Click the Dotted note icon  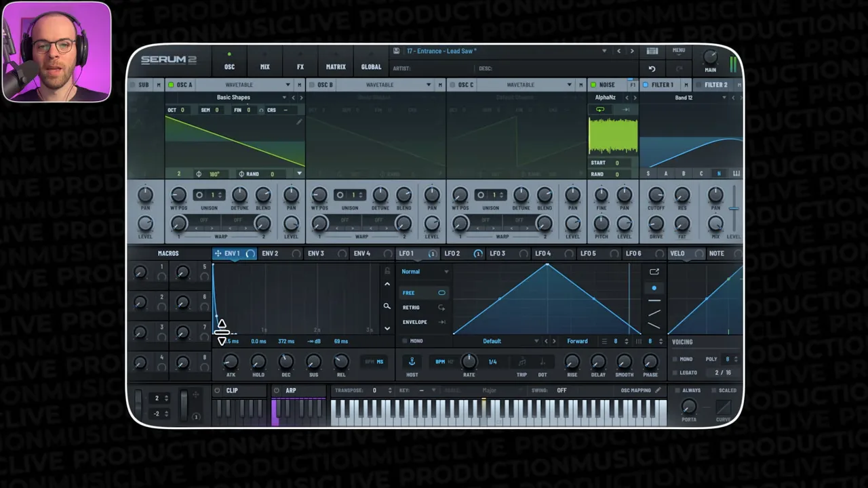[542, 362]
